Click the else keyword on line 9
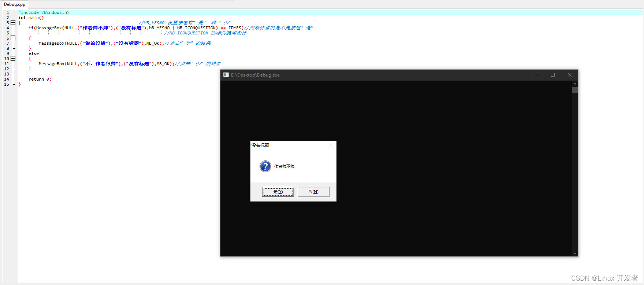 point(34,53)
